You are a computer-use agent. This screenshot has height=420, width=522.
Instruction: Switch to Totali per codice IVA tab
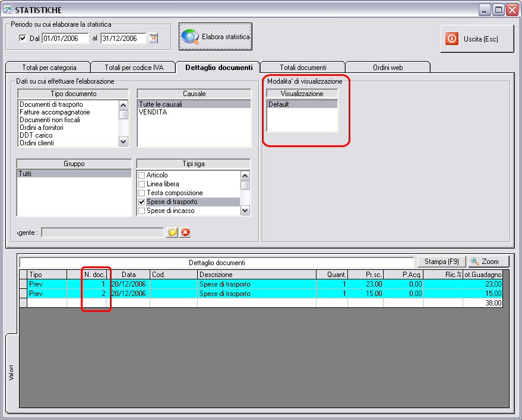click(134, 68)
